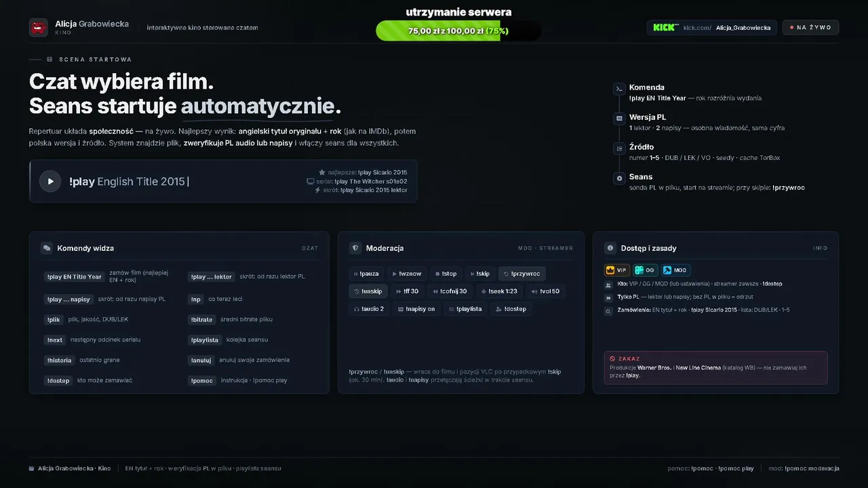Screen dimensions: 868x488
Task: Click the !unskip chip in the Moderacja buttons row
Action: 368,291
